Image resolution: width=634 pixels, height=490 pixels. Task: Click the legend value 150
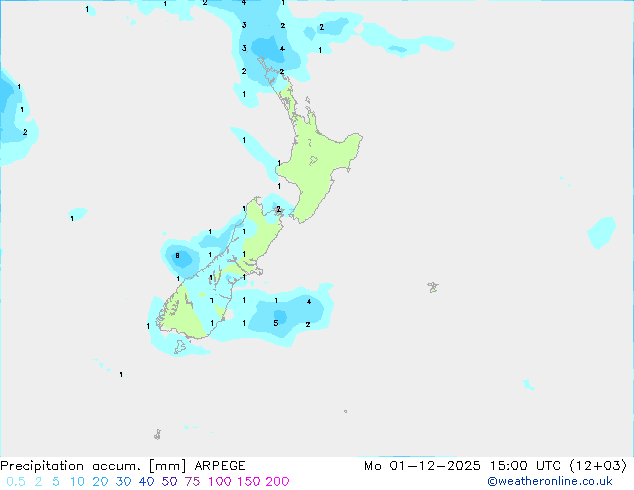(248, 482)
